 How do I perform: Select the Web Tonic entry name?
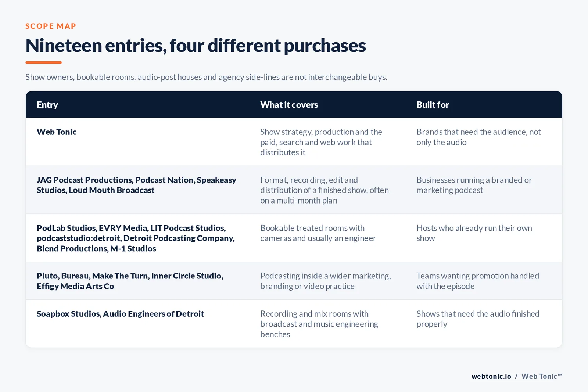pyautogui.click(x=57, y=132)
